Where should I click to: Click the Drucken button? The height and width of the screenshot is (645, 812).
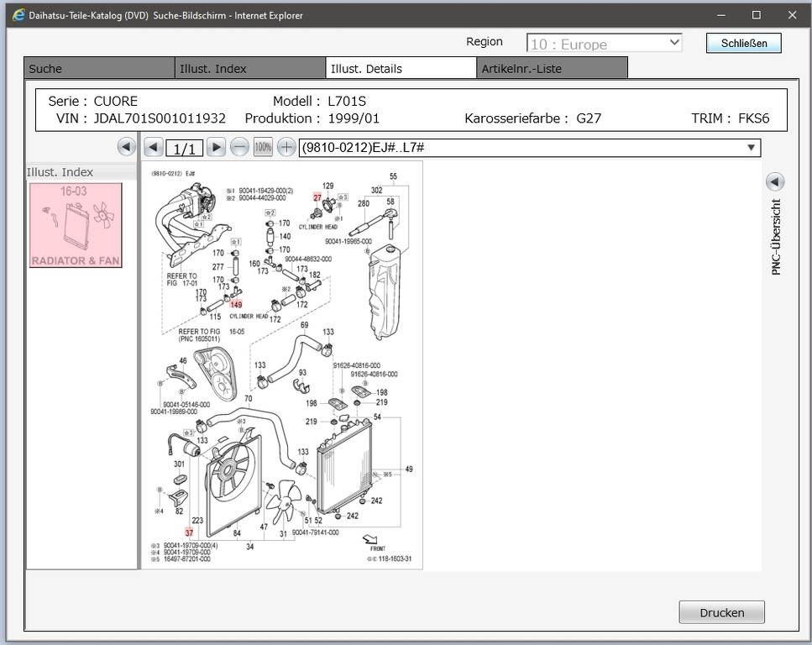pos(722,612)
